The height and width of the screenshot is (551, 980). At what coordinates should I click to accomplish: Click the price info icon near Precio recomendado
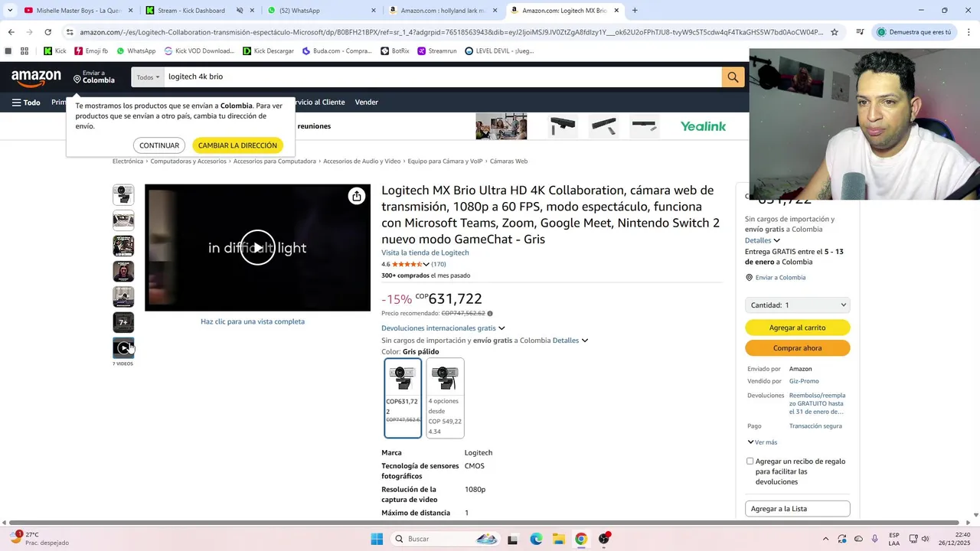click(490, 314)
